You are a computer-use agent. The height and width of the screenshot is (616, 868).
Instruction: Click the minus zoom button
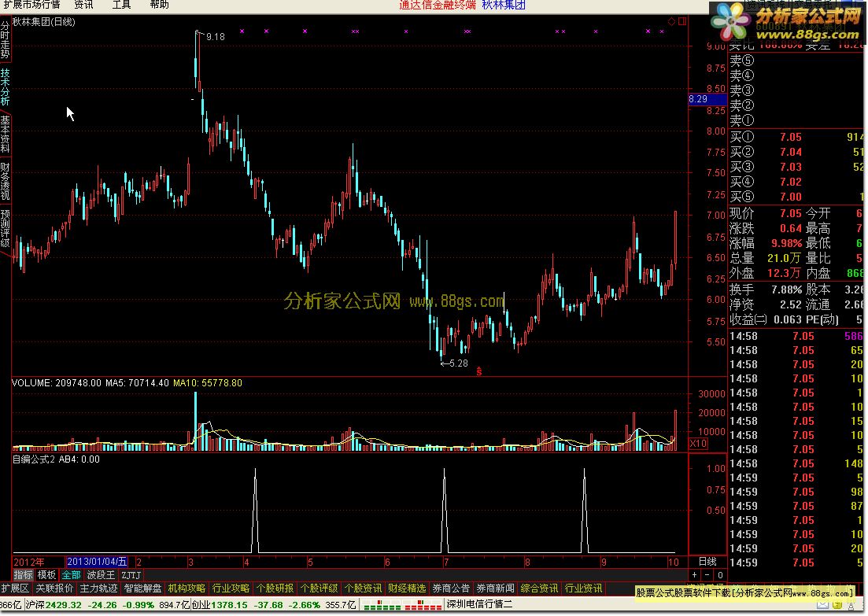coord(707,575)
